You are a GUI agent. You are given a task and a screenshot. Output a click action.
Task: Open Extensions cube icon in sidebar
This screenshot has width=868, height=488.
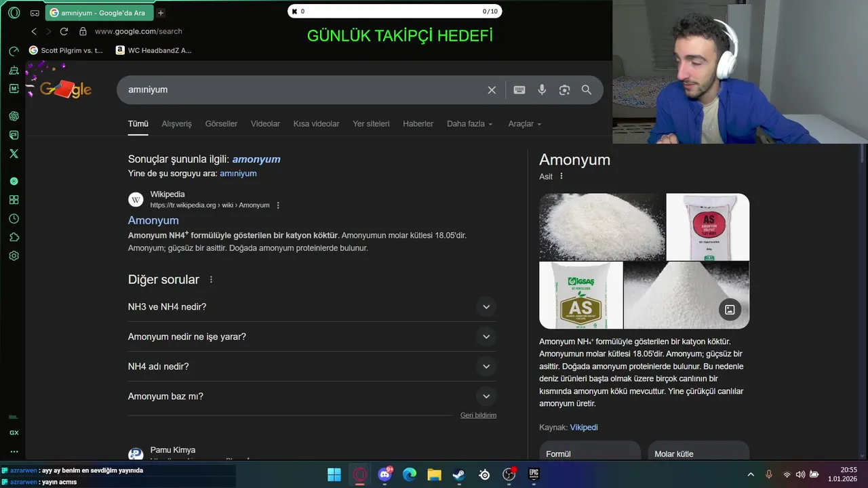[14, 237]
